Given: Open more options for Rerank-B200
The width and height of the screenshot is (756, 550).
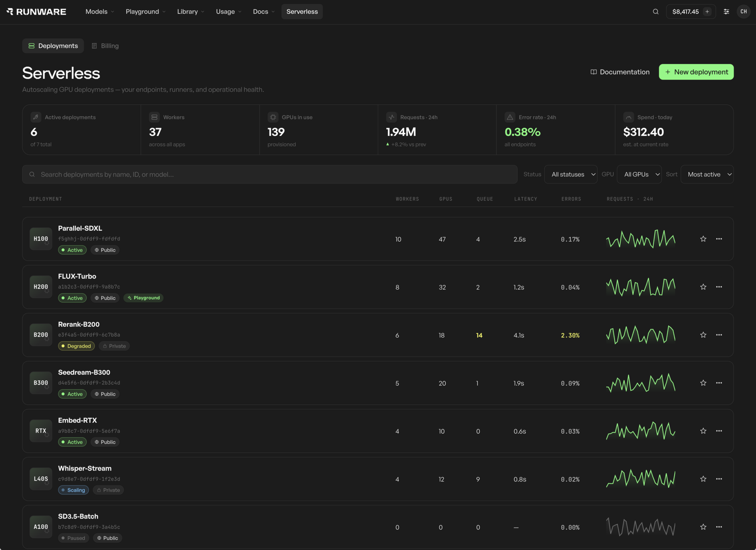Looking at the screenshot, I should coord(719,335).
